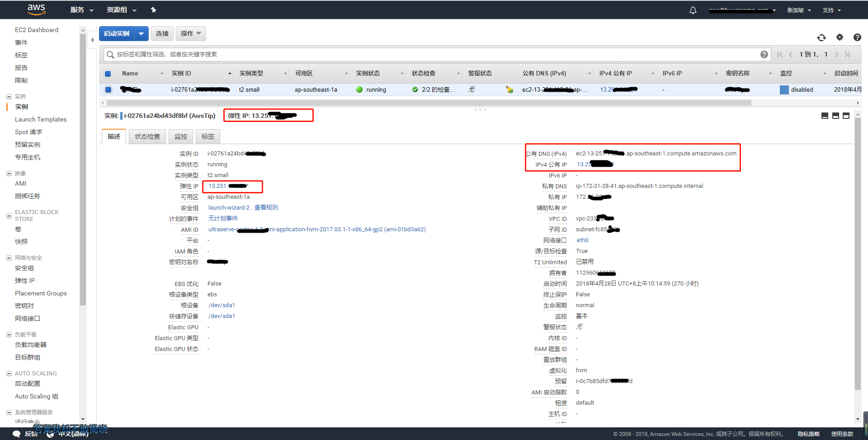The image size is (868, 440).
Task: Click the 启动实例 button
Action: (117, 33)
